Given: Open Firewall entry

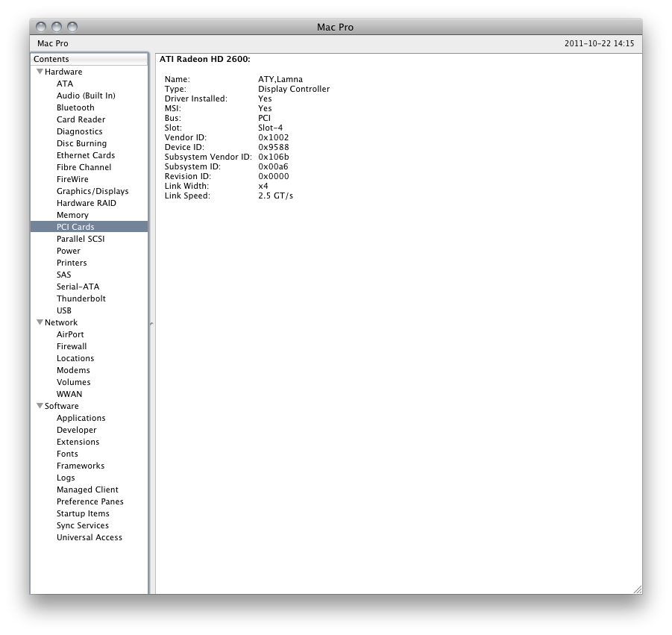Looking at the screenshot, I should click(x=72, y=346).
